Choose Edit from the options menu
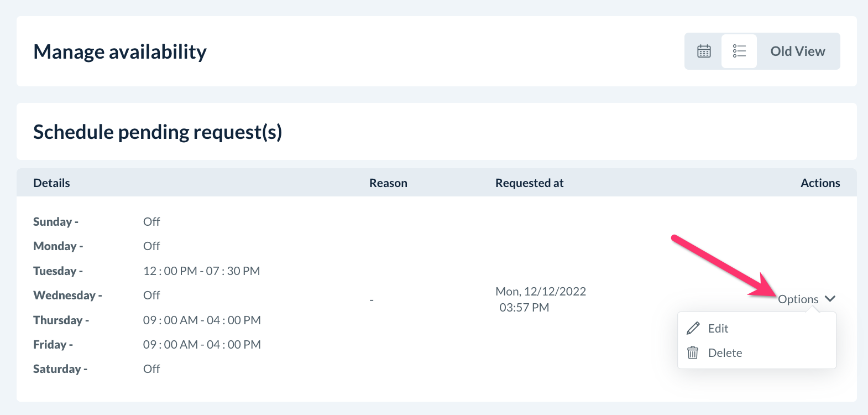 (718, 329)
